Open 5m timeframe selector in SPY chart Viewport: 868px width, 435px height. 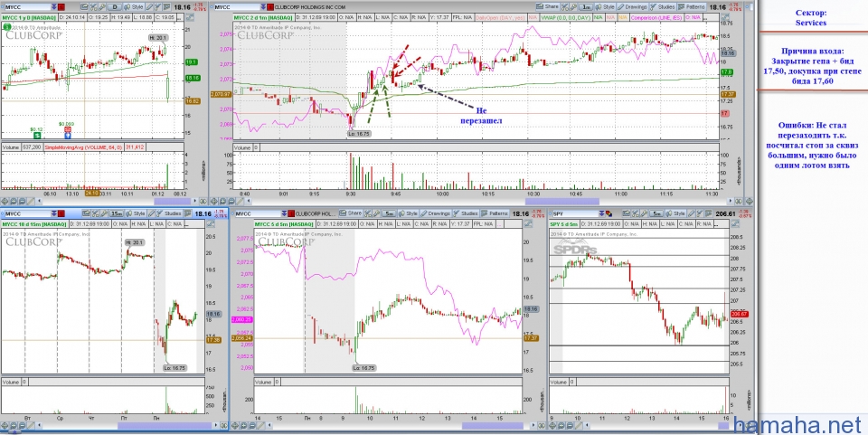point(656,214)
